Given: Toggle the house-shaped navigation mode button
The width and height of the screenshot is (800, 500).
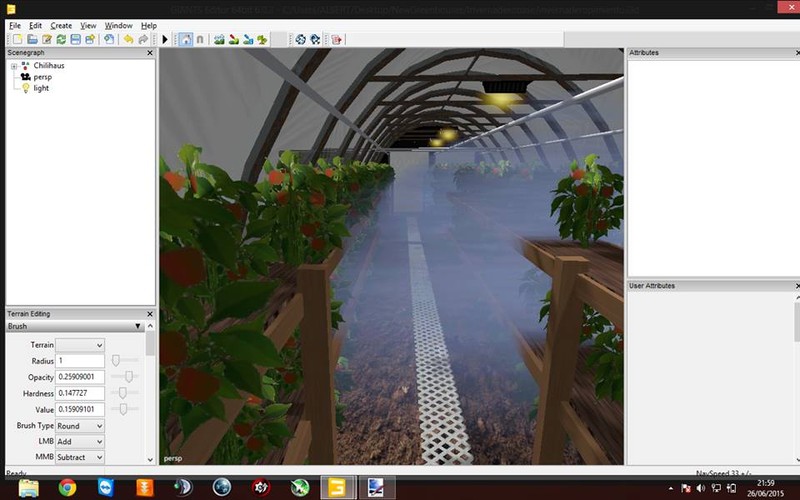Looking at the screenshot, I should coord(185,39).
